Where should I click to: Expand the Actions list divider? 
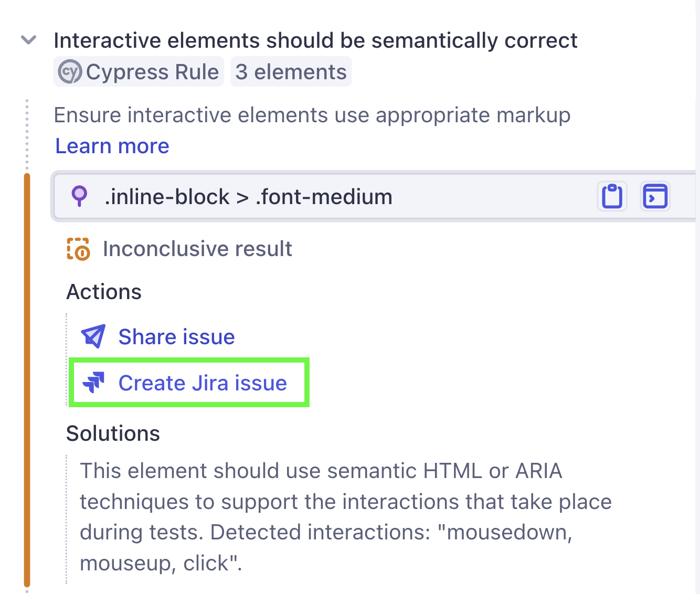pos(65,359)
